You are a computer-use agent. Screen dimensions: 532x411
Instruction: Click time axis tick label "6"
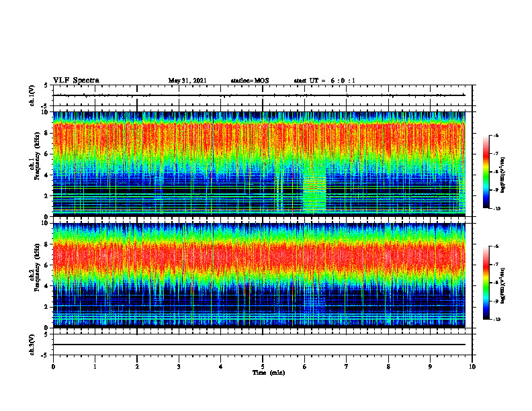(305, 367)
